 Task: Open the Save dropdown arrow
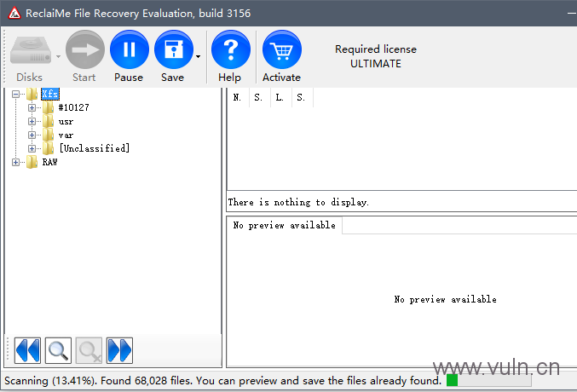(x=199, y=57)
